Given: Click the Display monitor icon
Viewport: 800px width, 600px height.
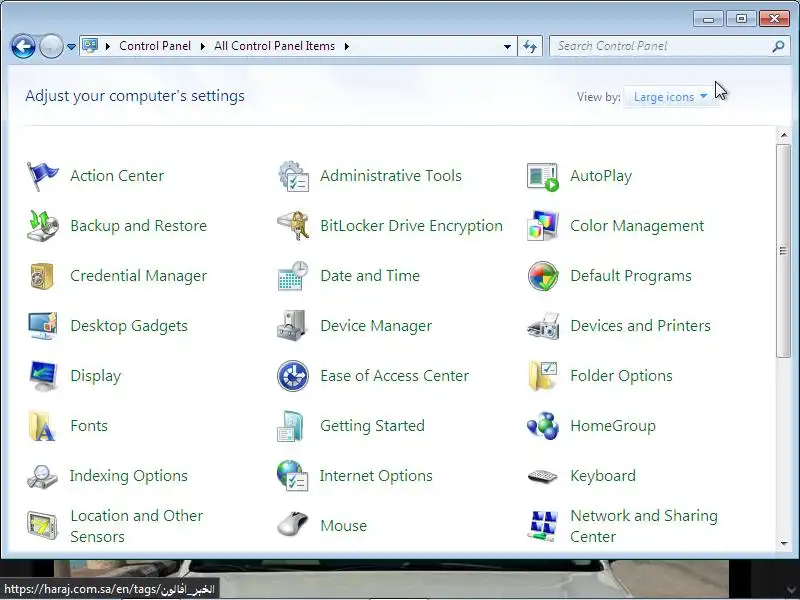Looking at the screenshot, I should click(x=42, y=376).
